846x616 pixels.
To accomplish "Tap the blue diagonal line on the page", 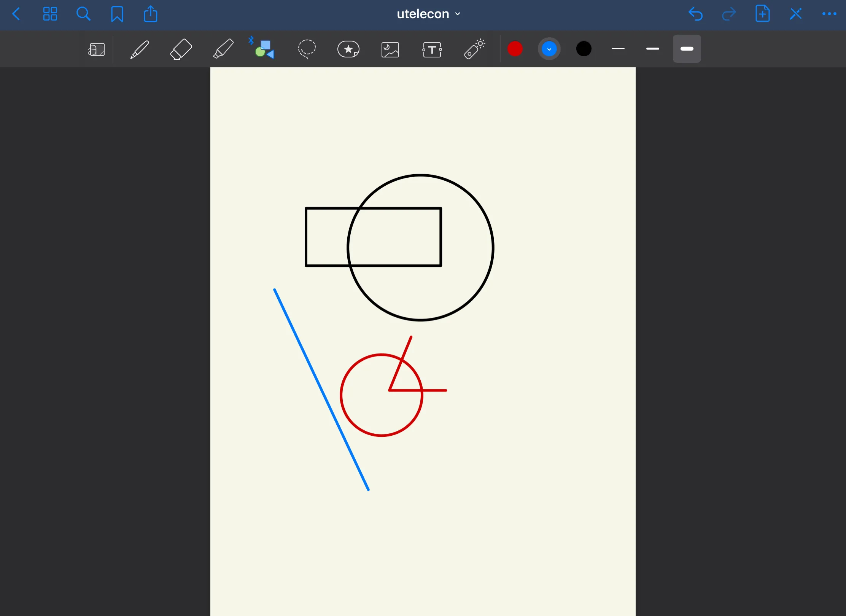I will 321,390.
